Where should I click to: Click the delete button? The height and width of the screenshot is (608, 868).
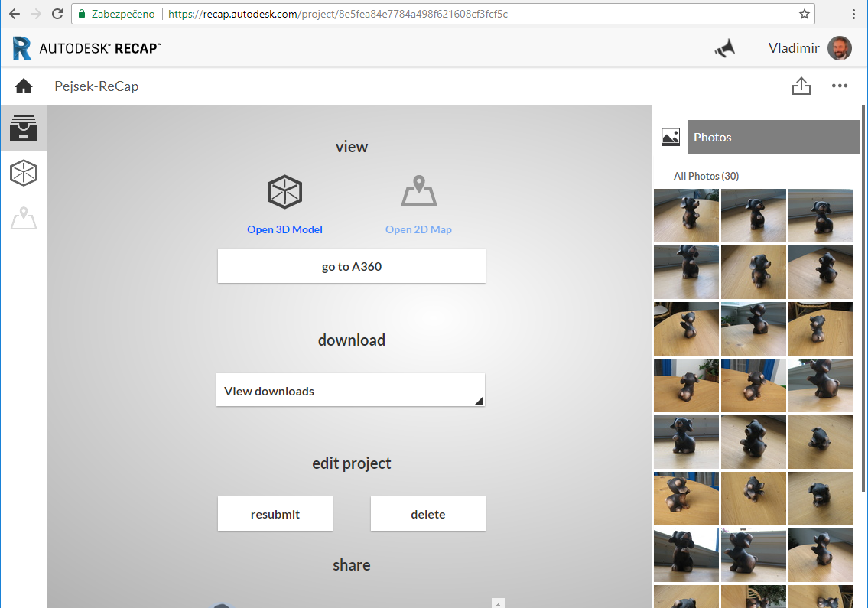point(428,514)
